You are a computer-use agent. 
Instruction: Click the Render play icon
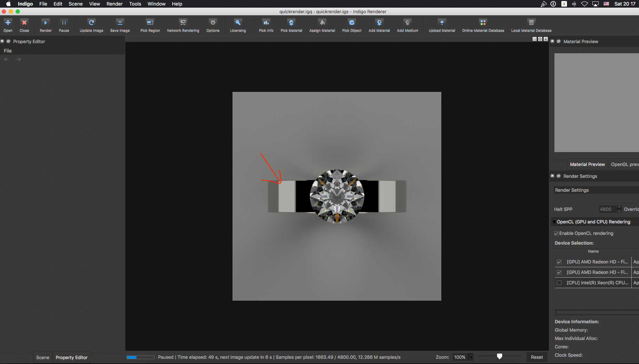point(45,23)
